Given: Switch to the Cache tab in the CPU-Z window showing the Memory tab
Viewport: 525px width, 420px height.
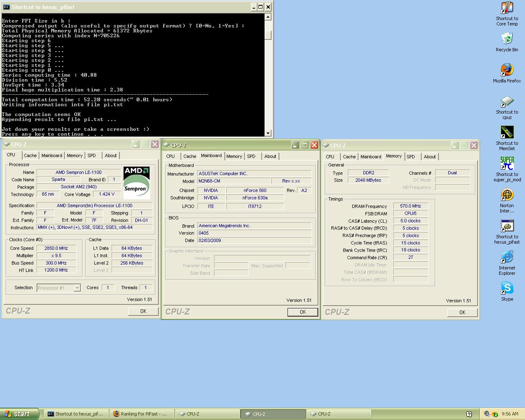Looking at the screenshot, I should pyautogui.click(x=349, y=157).
